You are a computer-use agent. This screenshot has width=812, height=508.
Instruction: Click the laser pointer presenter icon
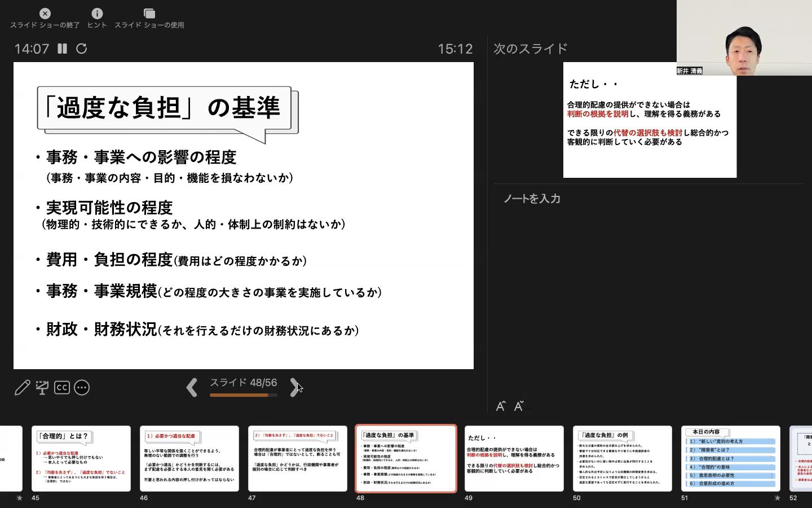(x=42, y=388)
